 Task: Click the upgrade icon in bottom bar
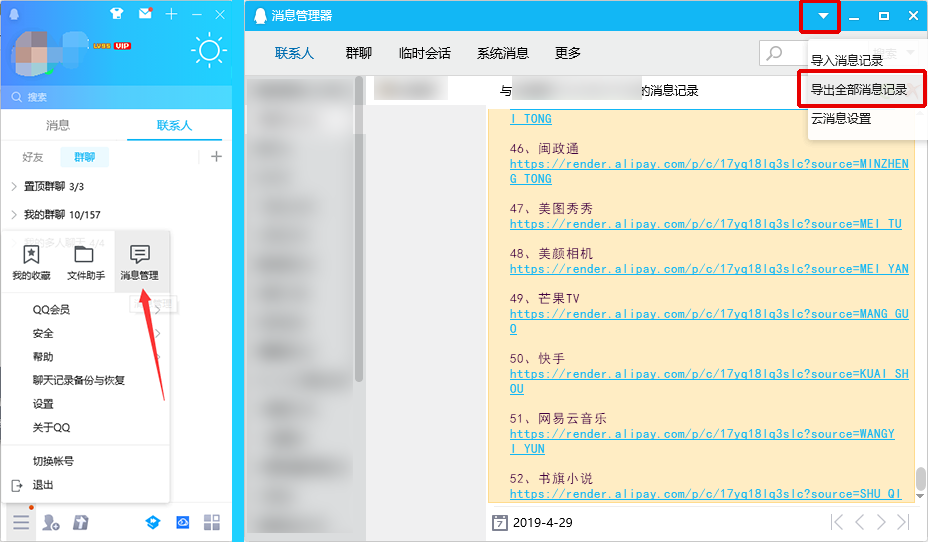(x=80, y=522)
